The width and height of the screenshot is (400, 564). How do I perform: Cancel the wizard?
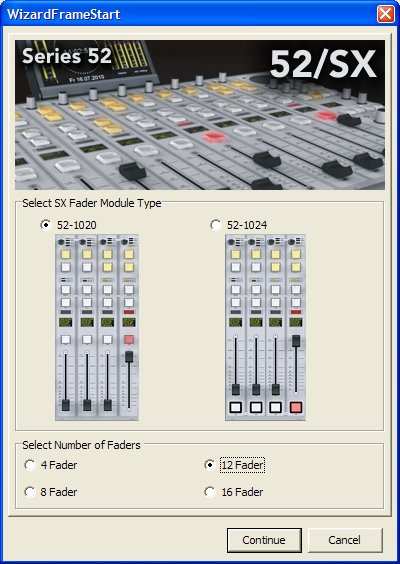[x=345, y=540]
